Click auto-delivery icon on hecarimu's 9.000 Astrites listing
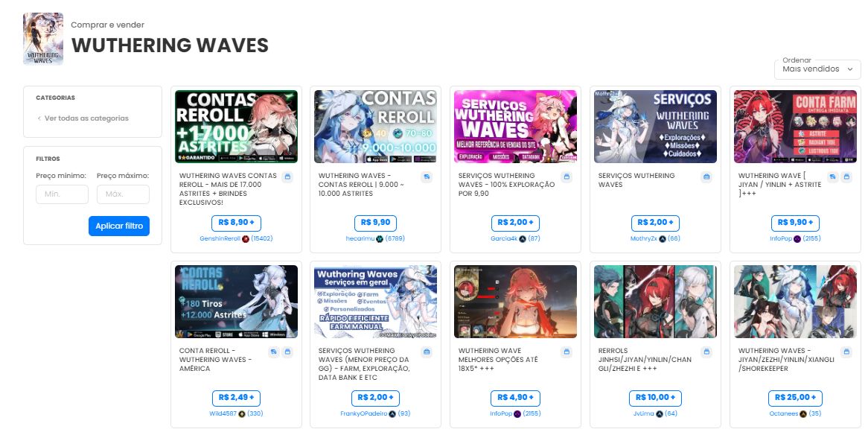Viewport: 868px width, 432px height. (427, 177)
